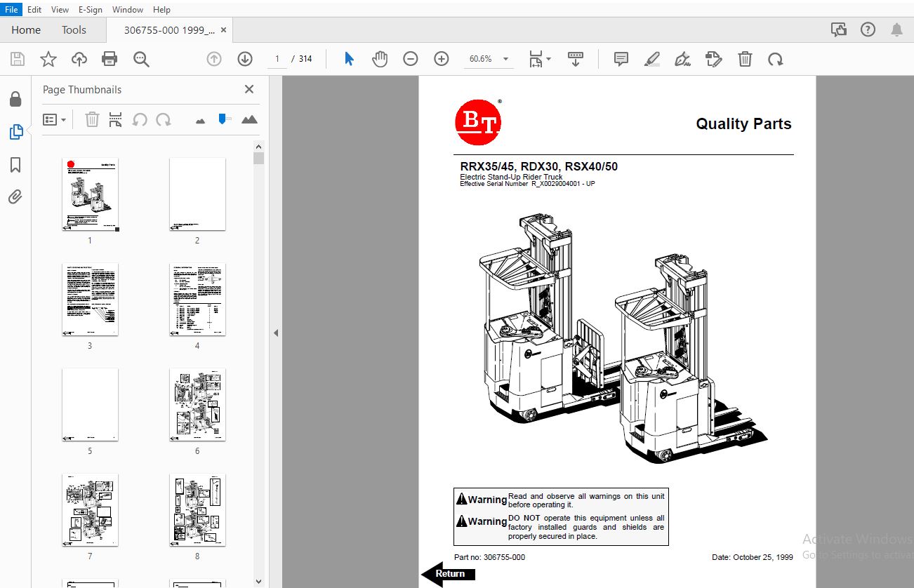914x588 pixels.
Task: Open the Attachments paperclip panel
Action: click(15, 196)
